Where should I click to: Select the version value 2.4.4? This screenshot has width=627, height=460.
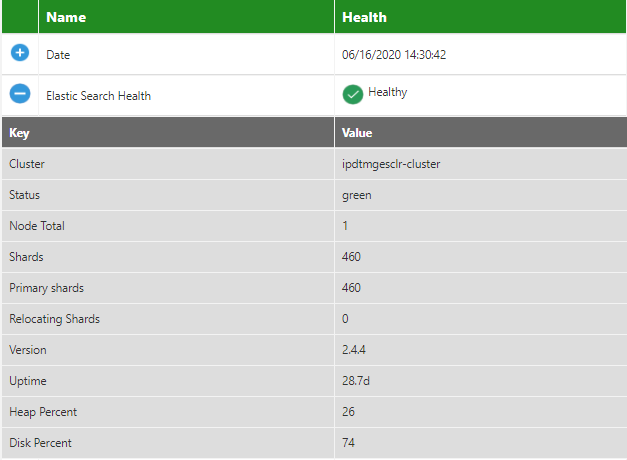pos(353,350)
